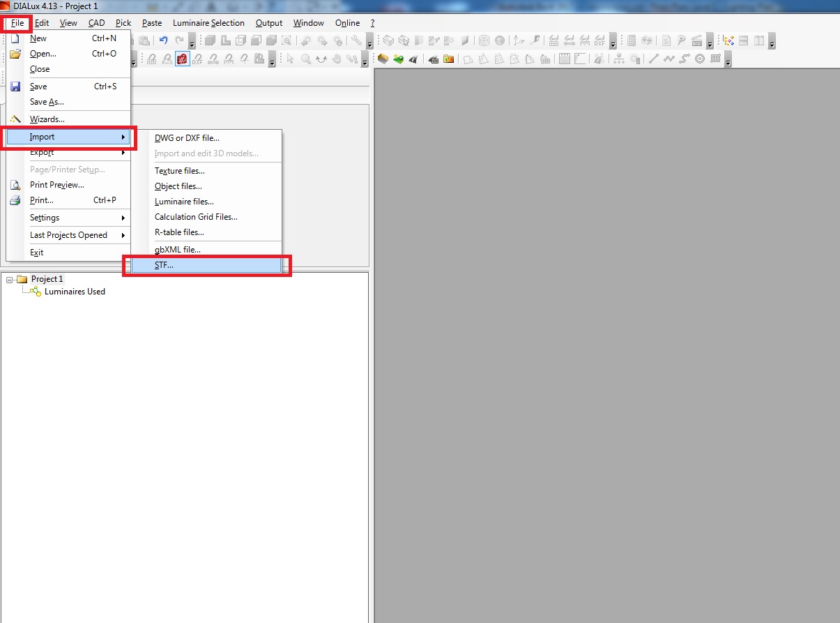
Task: Select Project 1 in the tree
Action: (47, 279)
